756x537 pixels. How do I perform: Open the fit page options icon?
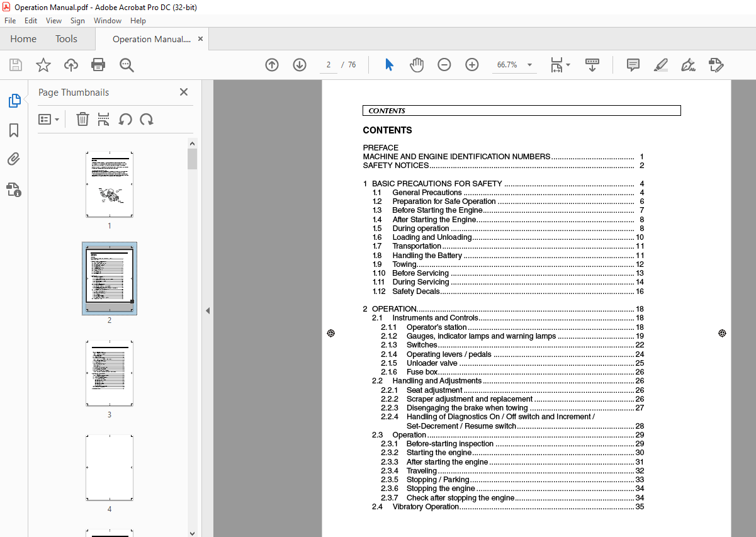pyautogui.click(x=560, y=65)
